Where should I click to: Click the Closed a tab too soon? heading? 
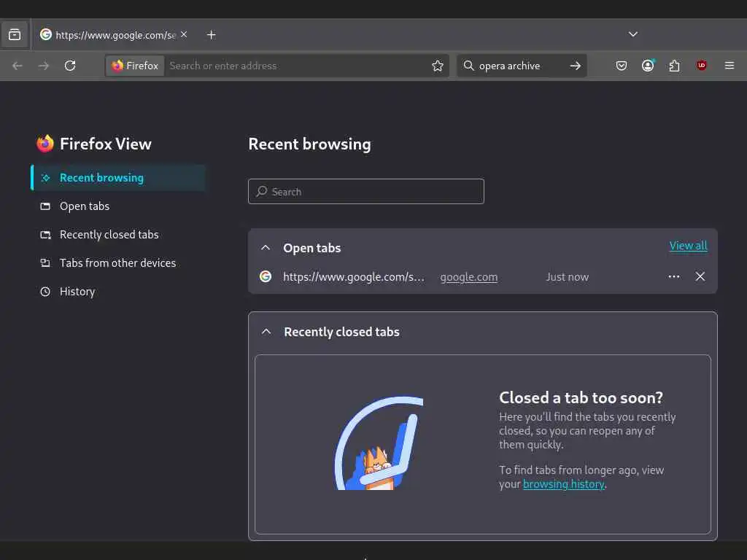click(x=581, y=397)
